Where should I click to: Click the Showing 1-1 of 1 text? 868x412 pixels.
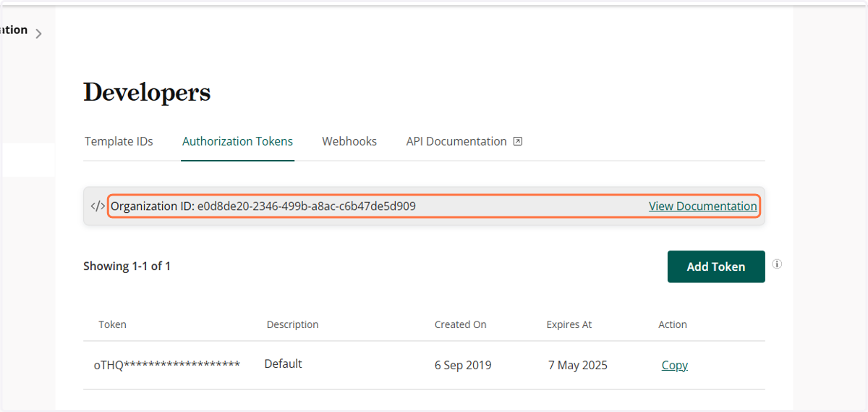click(127, 266)
